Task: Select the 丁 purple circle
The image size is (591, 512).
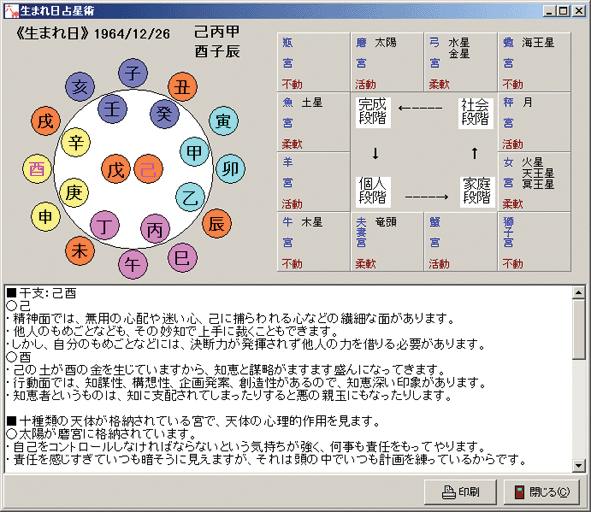Action: tap(105, 225)
